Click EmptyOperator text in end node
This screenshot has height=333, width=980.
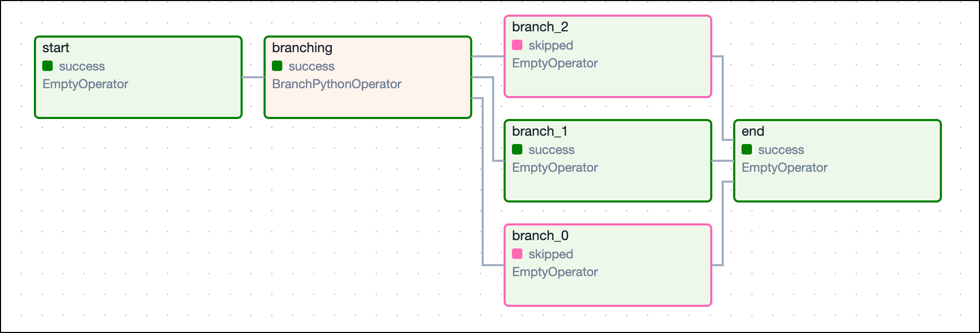click(784, 168)
